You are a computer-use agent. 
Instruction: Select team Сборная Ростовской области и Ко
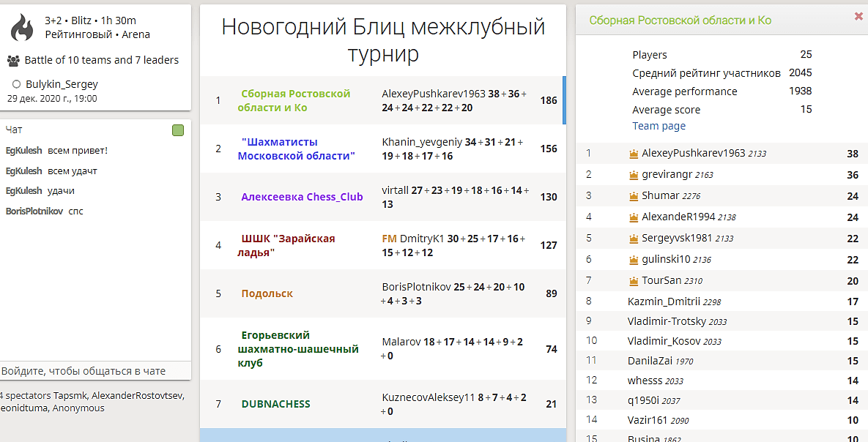pos(294,100)
